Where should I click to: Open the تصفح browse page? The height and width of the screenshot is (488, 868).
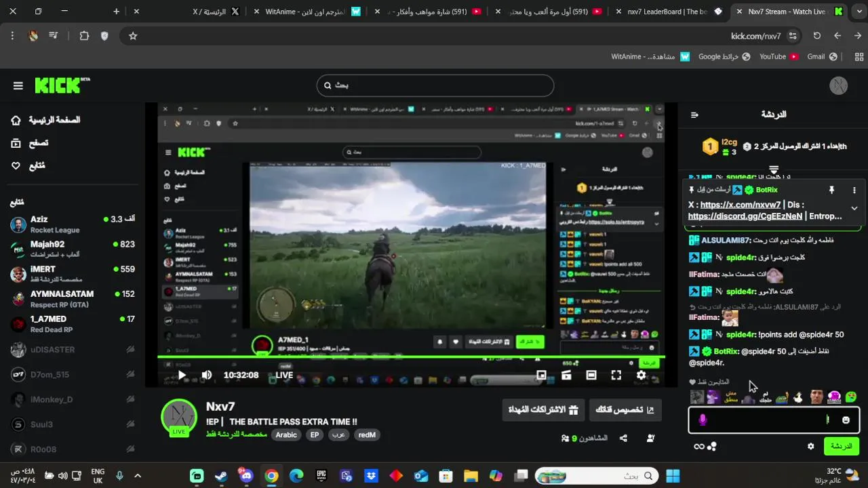(x=30, y=143)
